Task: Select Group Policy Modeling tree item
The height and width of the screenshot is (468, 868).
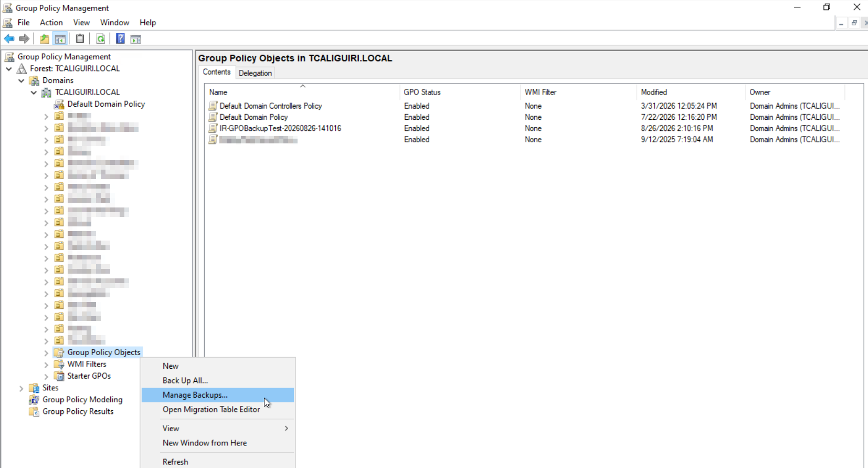Action: tap(82, 400)
